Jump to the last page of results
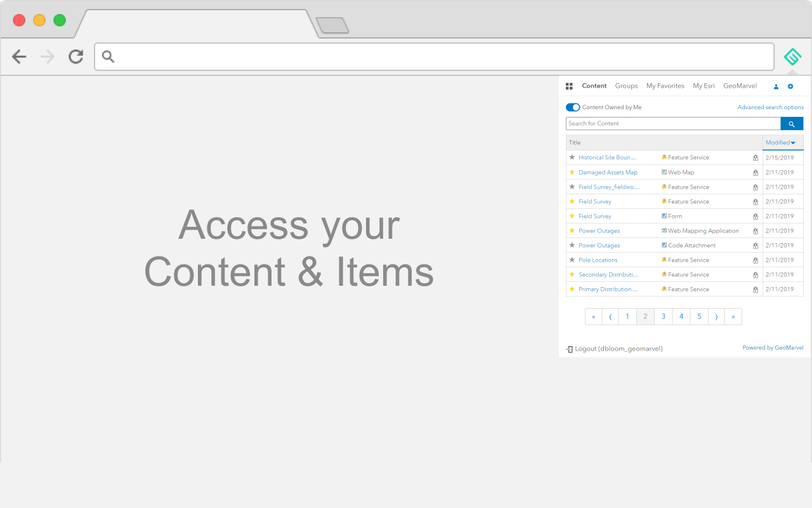Viewport: 812px width, 508px height. point(733,317)
